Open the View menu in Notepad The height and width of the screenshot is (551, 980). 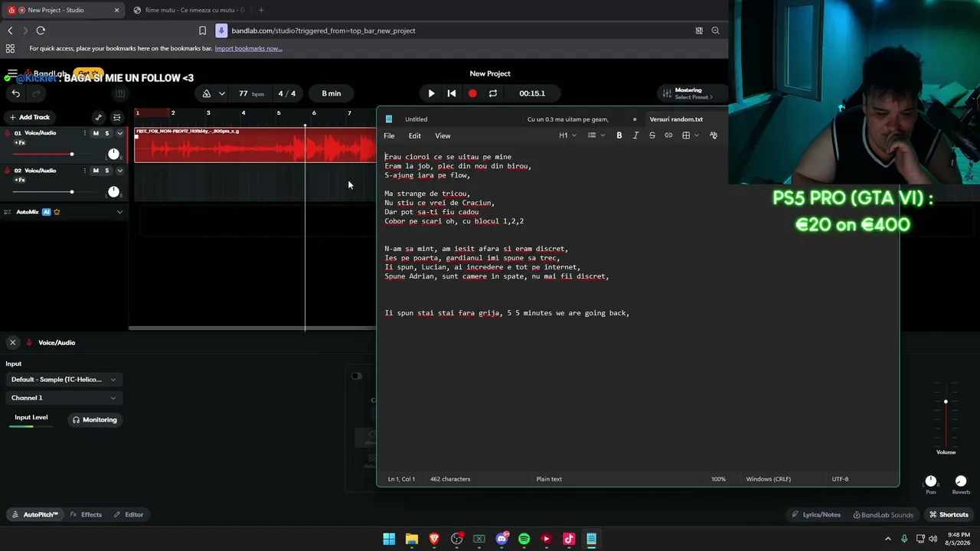pos(443,135)
